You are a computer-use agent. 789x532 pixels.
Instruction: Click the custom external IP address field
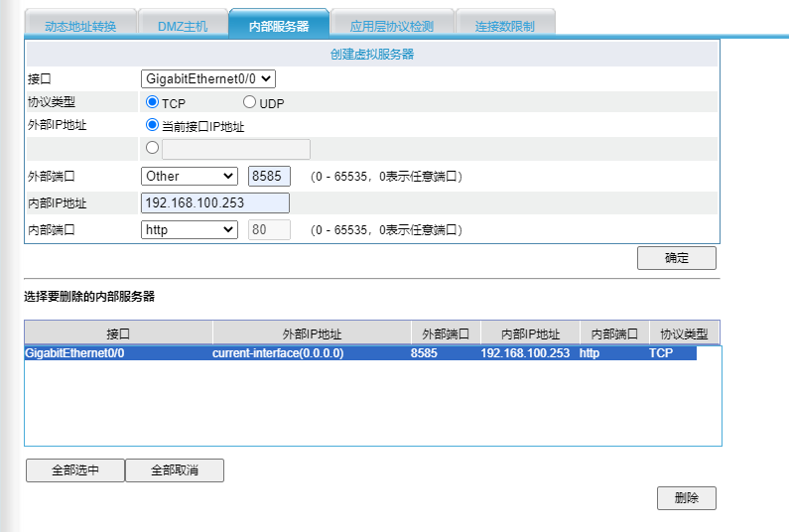coord(236,150)
